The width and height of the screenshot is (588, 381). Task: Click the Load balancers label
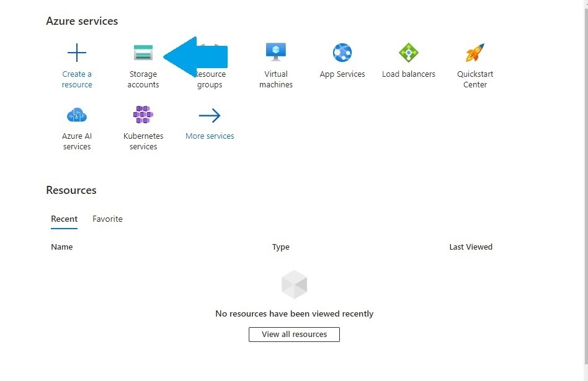(409, 74)
